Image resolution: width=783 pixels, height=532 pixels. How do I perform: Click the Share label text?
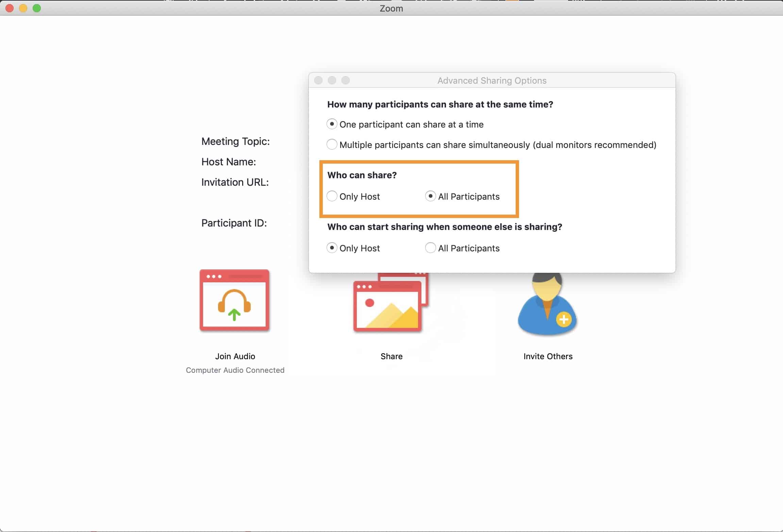[x=391, y=356]
